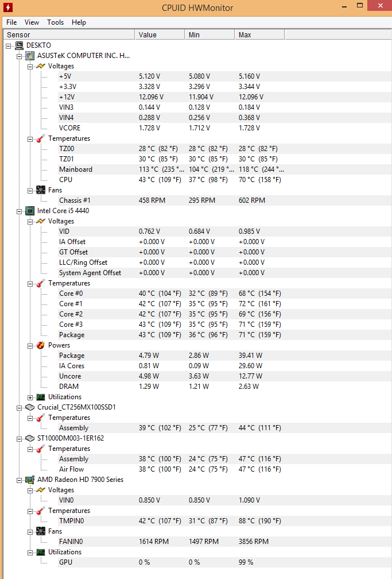Image resolution: width=392 pixels, height=579 pixels.
Task: Collapse the DESKTO root node
Action: [x=9, y=45]
